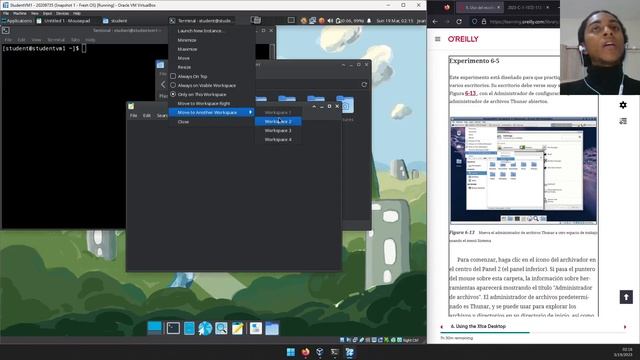Screen dimensions: 640x360
Task: Open the Terminal launcher in bottom Xfce panel
Action: click(173, 328)
